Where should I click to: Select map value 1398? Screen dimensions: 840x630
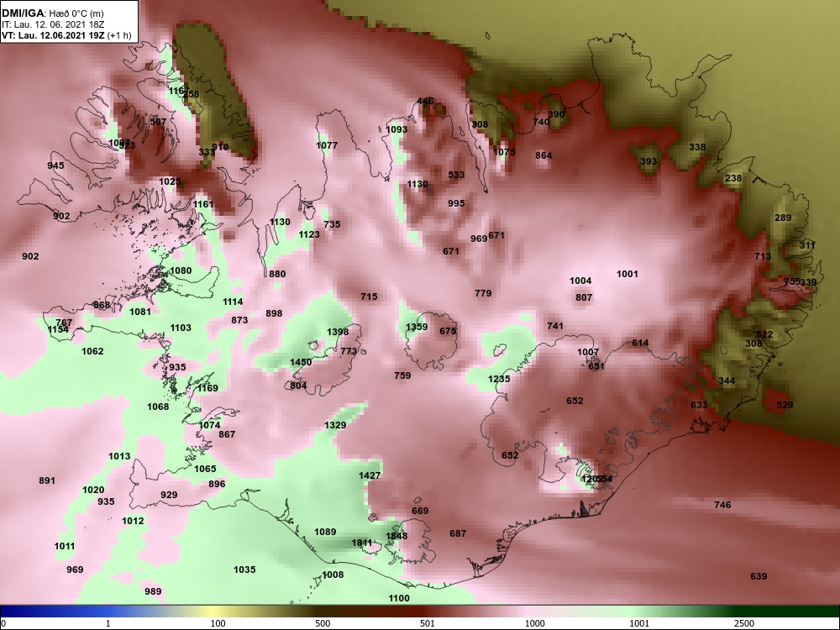coord(338,332)
